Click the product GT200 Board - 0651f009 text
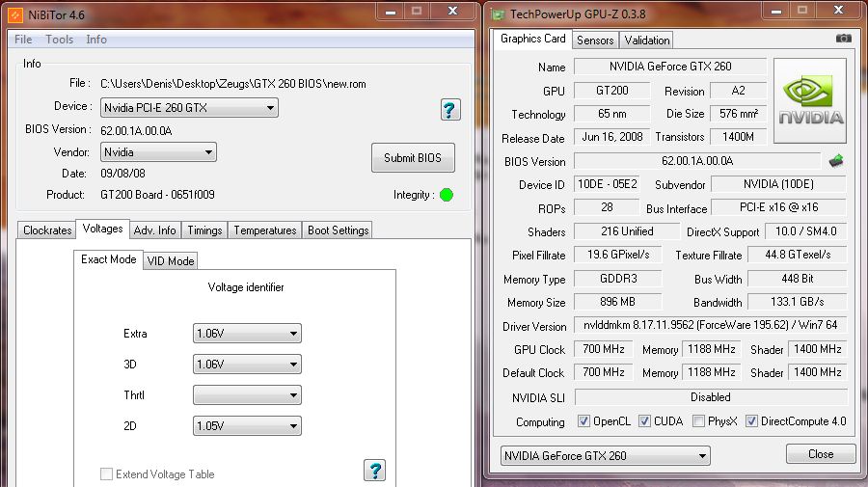Image resolution: width=868 pixels, height=487 pixels. click(x=157, y=195)
